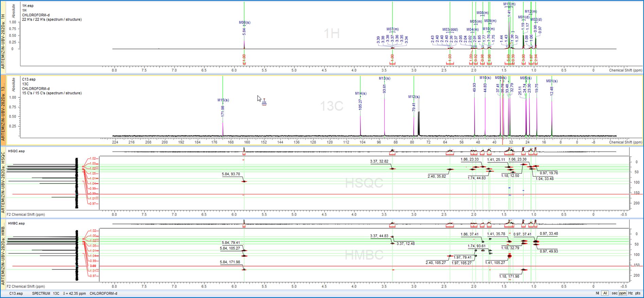This screenshot has width=644, height=298.
Task: Click the 3.00 integral value in 1H
Action: point(524,57)
